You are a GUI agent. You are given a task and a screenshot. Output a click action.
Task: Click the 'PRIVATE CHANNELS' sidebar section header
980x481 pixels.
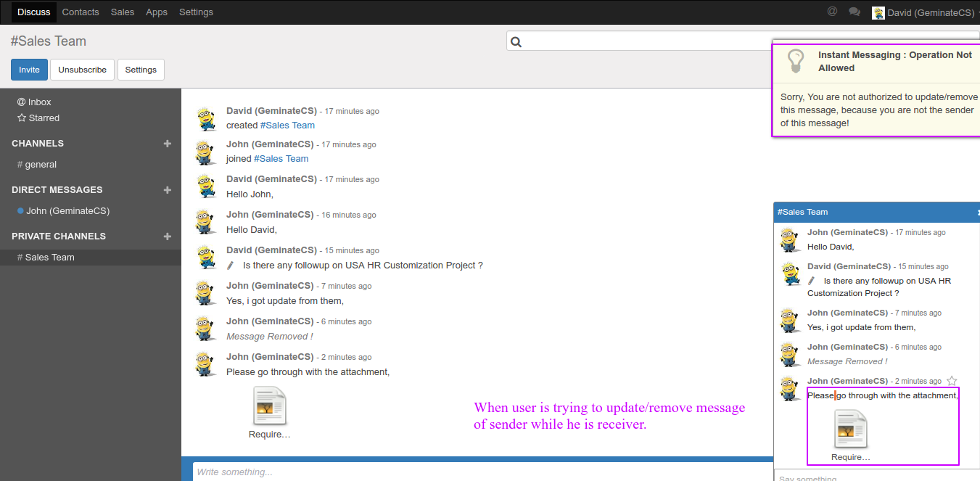59,237
